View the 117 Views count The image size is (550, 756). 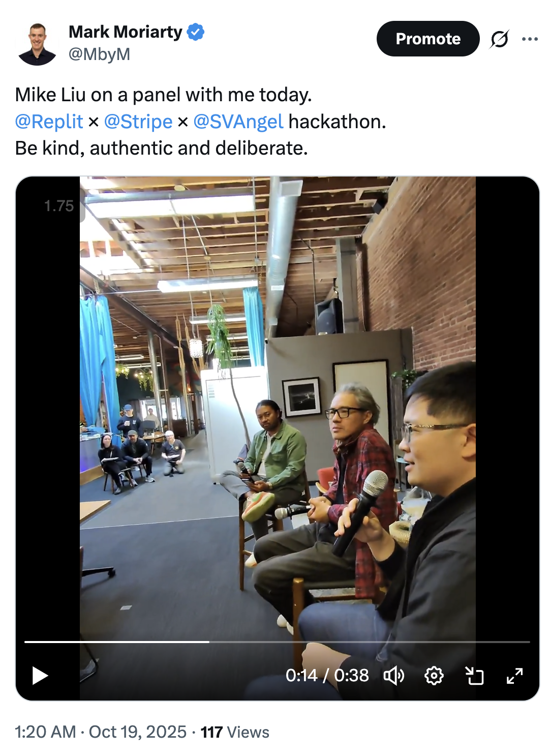pyautogui.click(x=235, y=732)
